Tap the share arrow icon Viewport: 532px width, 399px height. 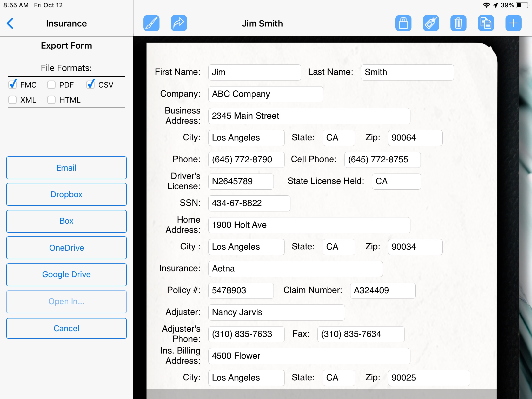(x=179, y=23)
